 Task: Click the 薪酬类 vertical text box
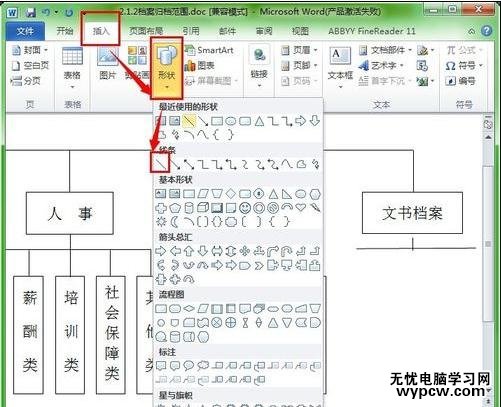click(29, 335)
